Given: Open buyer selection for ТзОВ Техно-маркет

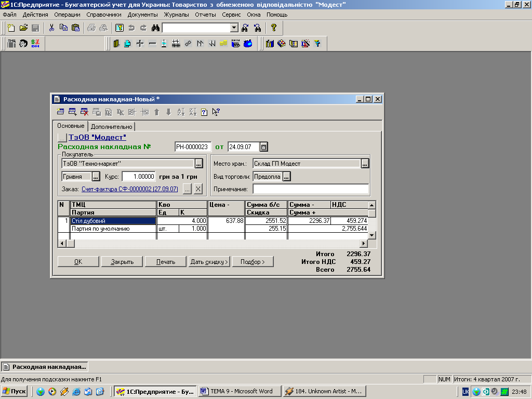Looking at the screenshot, I should (199, 164).
